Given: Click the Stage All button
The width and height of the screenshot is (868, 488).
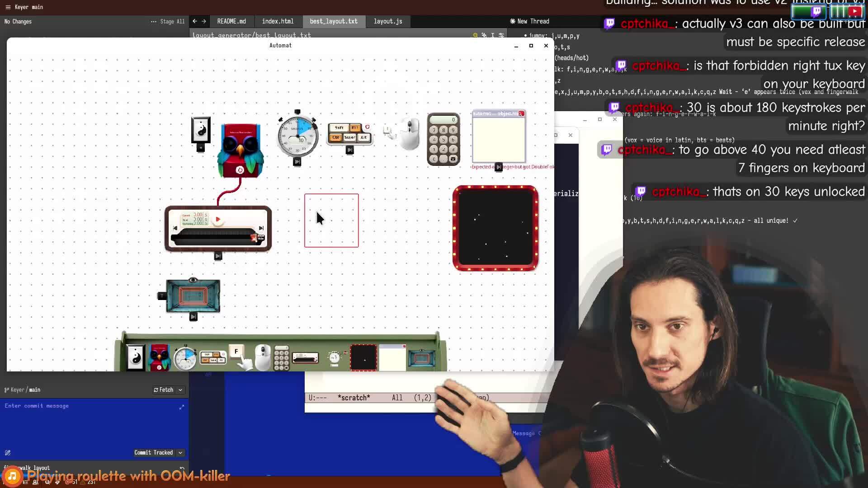Looking at the screenshot, I should pos(172,22).
